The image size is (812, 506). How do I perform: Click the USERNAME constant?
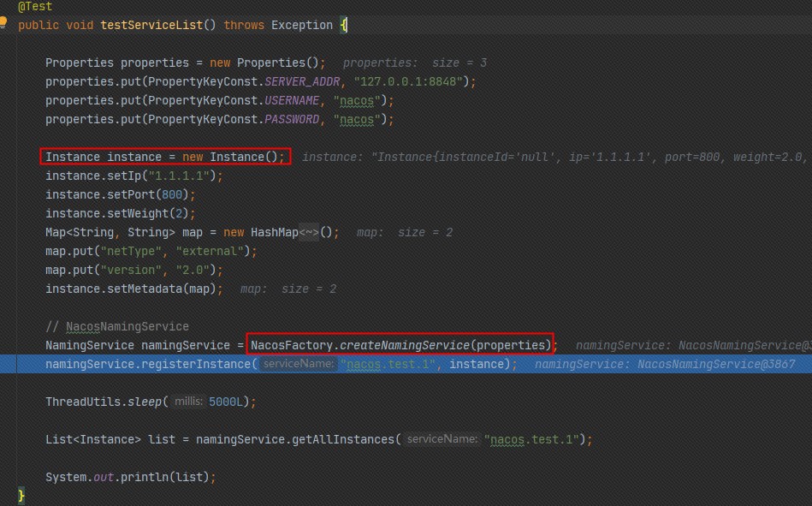292,100
